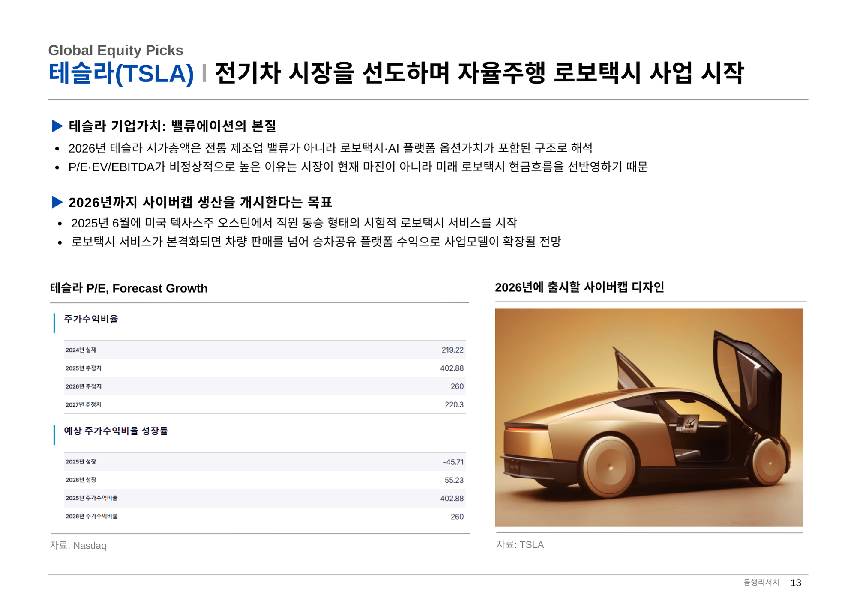Image resolution: width=857 pixels, height=616 pixels.
Task: Click the 402.88 value in 주가수익비율 table
Action: [x=452, y=368]
